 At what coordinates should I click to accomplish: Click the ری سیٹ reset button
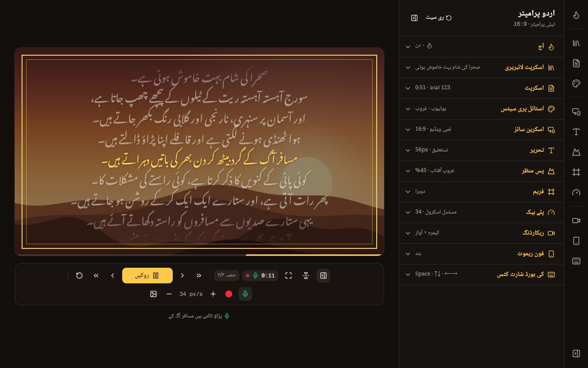pyautogui.click(x=439, y=18)
